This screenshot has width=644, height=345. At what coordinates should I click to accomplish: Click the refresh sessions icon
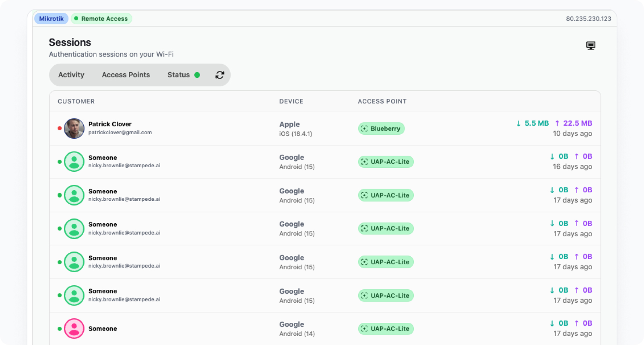pos(219,75)
